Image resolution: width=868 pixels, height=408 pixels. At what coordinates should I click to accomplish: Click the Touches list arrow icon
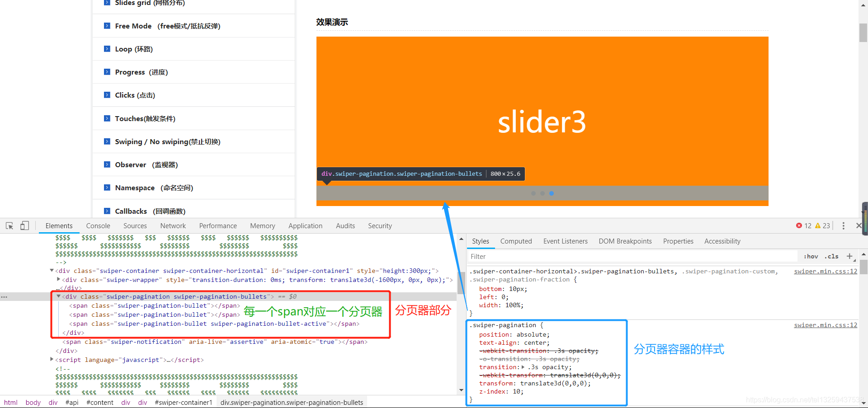pyautogui.click(x=107, y=118)
